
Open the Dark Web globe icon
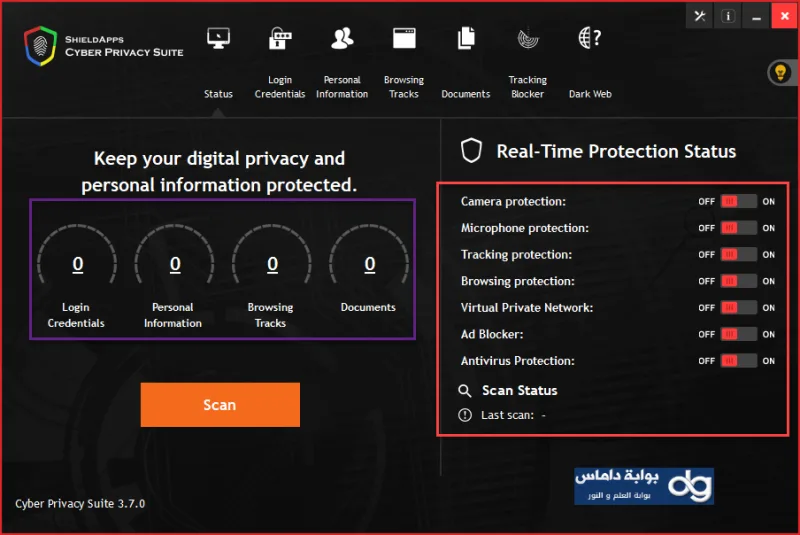tap(590, 38)
